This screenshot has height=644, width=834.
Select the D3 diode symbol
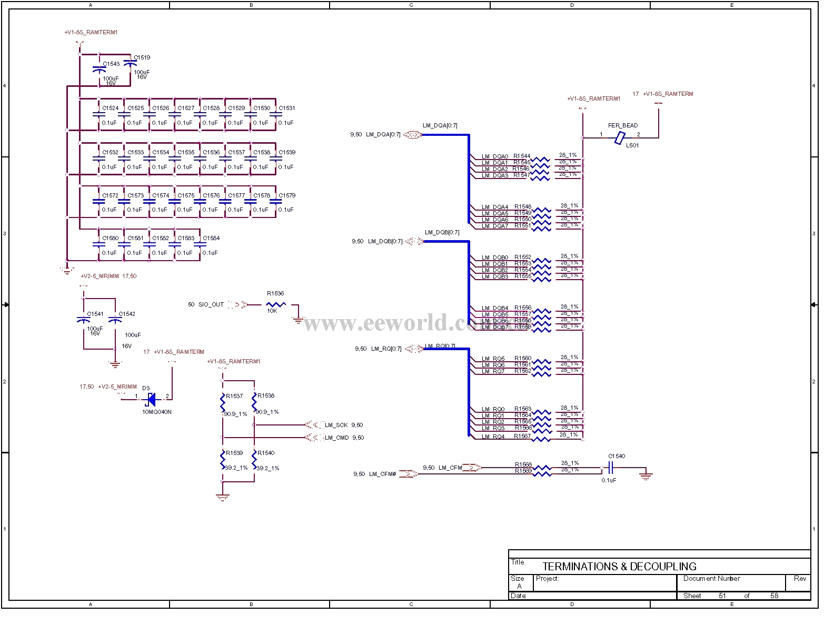[x=151, y=400]
